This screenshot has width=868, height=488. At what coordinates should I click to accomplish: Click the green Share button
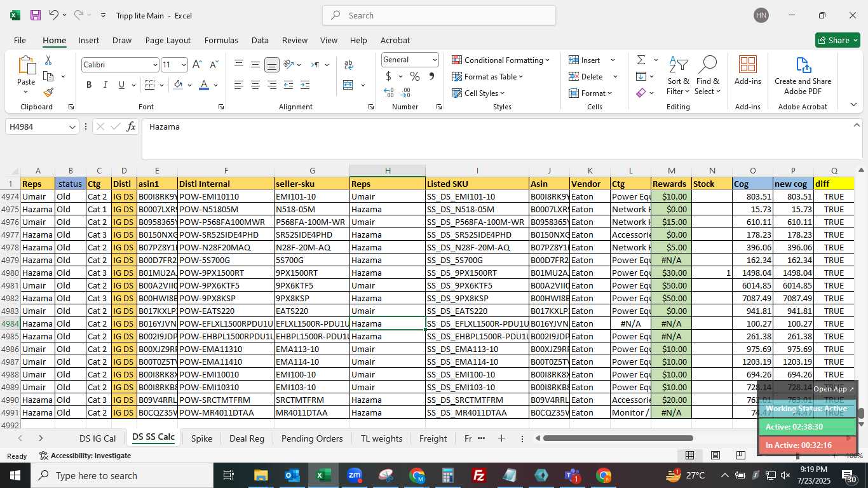click(837, 40)
